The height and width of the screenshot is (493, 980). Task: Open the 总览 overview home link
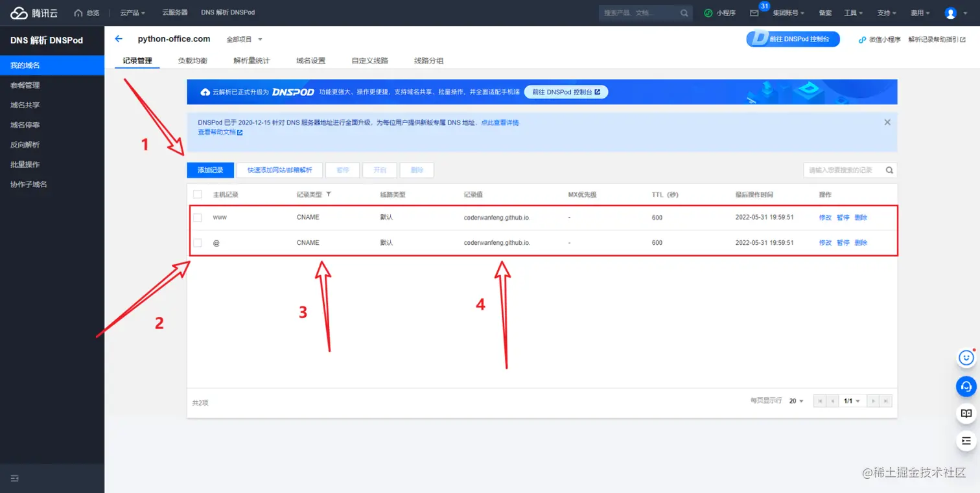click(x=87, y=13)
